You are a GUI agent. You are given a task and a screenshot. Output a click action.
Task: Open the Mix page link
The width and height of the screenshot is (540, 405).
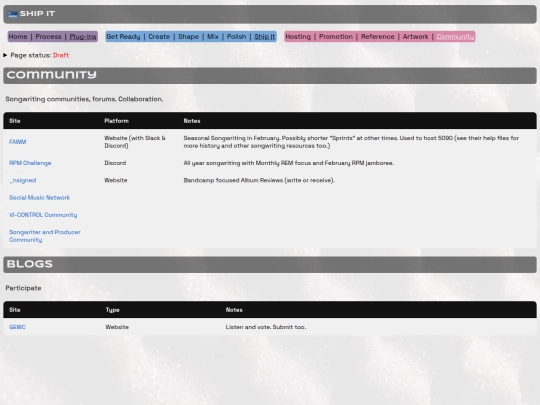pos(213,37)
